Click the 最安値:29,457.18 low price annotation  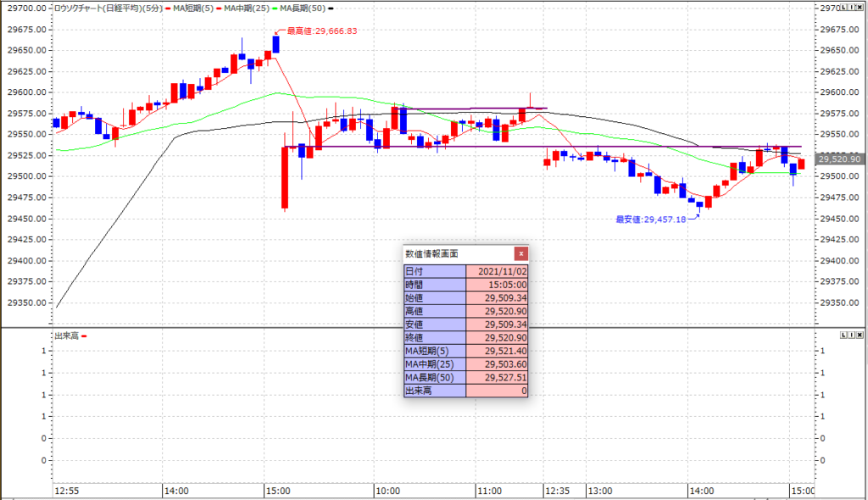click(x=651, y=219)
